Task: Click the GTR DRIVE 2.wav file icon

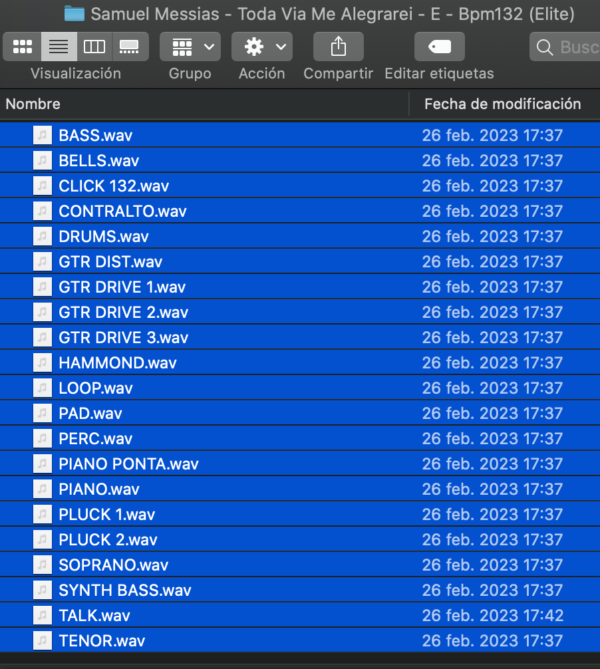Action: click(x=42, y=312)
